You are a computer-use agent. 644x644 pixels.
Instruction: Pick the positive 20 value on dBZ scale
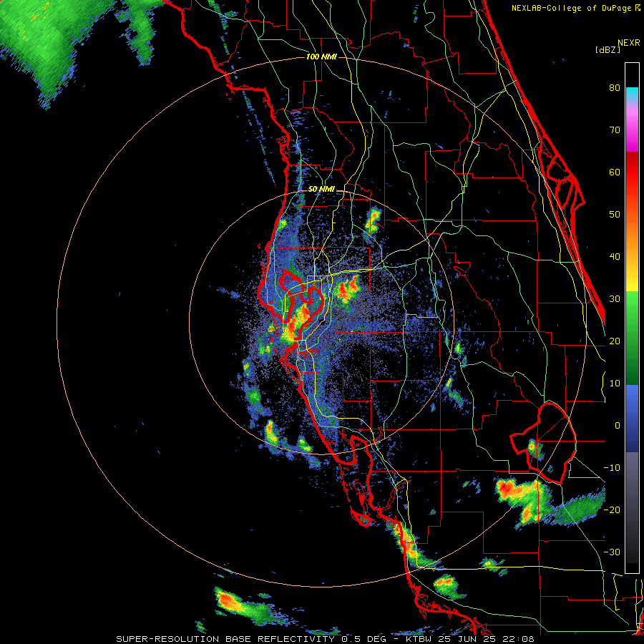(x=615, y=341)
